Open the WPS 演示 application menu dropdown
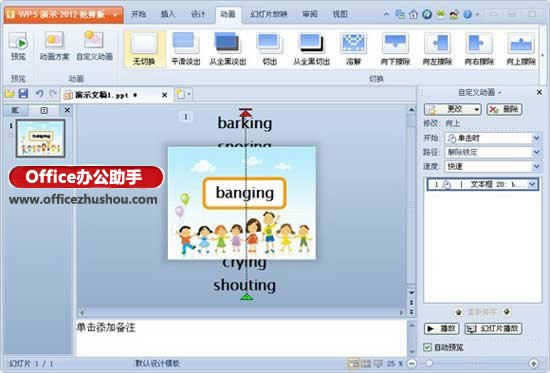 (x=115, y=15)
